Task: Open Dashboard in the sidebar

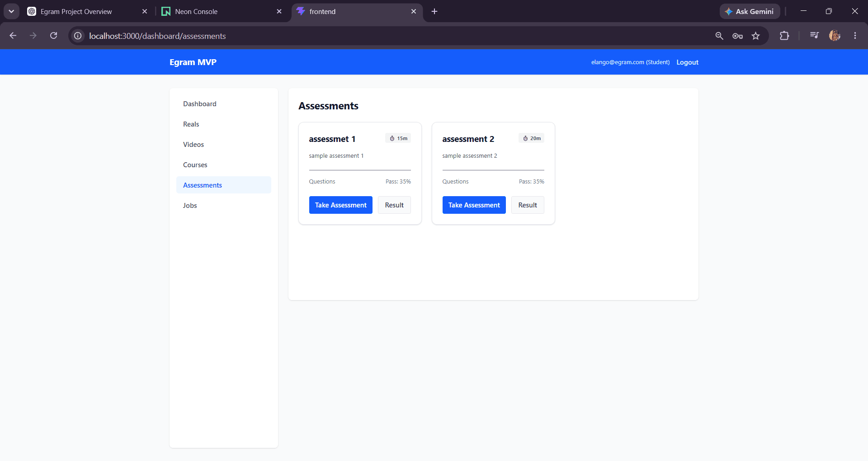Action: pyautogui.click(x=224, y=104)
